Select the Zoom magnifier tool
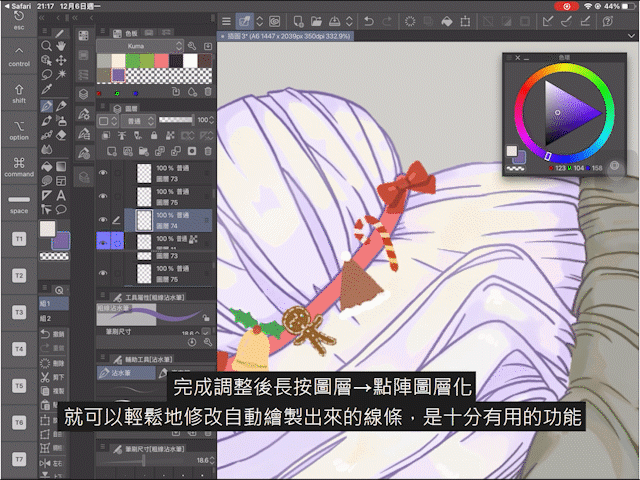This screenshot has height=480, width=640. [47, 46]
